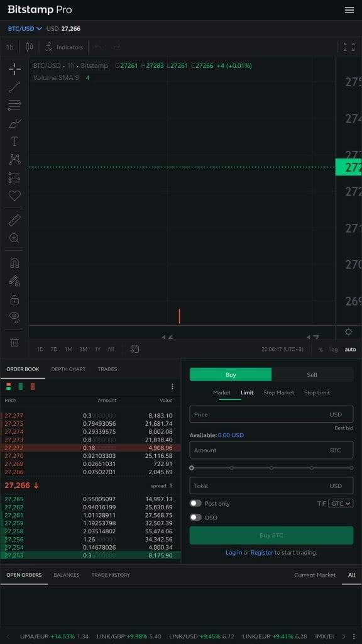The width and height of the screenshot is (362, 644).
Task: Switch to the Depth Chart tab
Action: click(x=69, y=369)
